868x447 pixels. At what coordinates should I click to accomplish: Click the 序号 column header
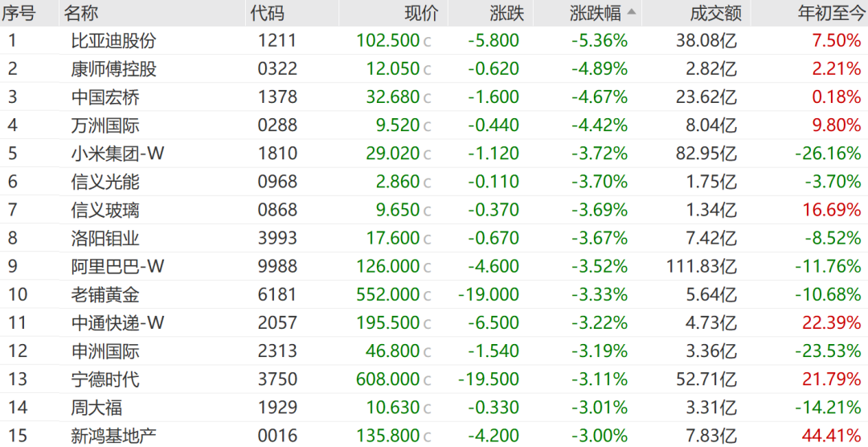coord(19,13)
